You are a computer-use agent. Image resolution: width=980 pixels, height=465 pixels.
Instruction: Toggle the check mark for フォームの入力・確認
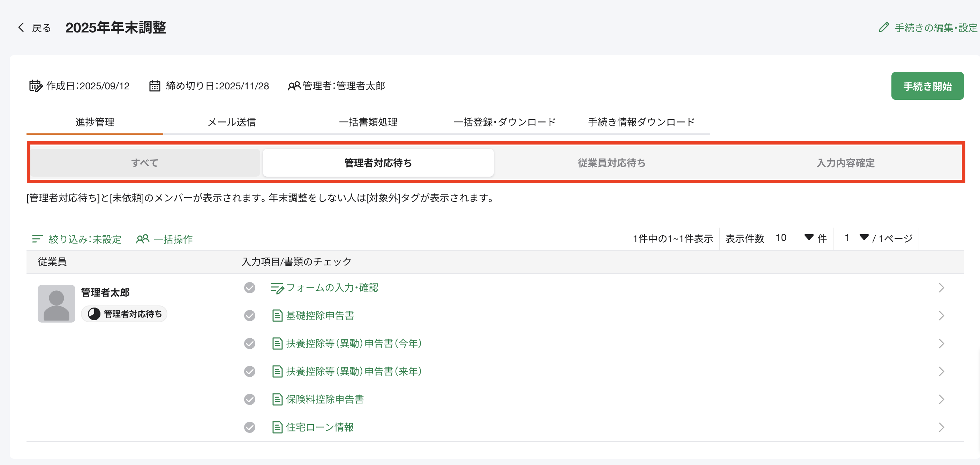(x=250, y=288)
